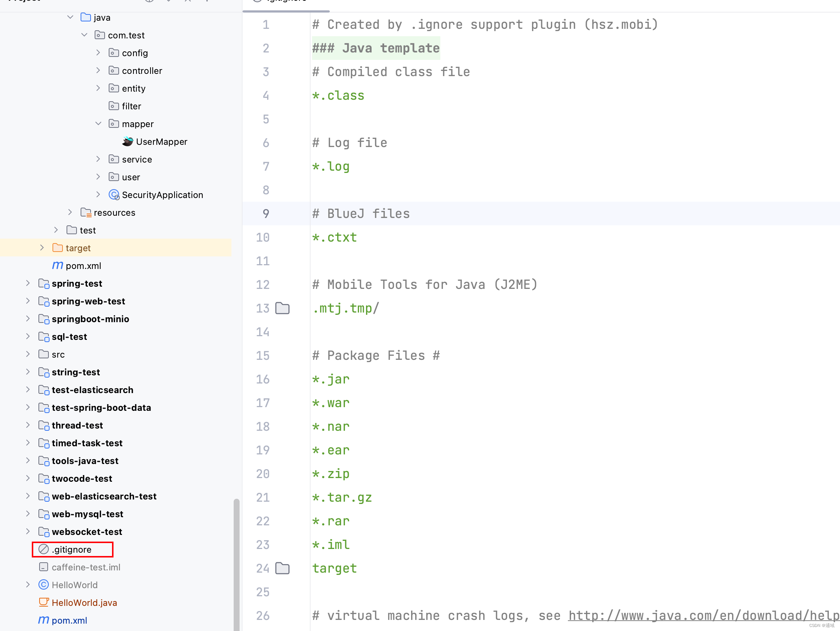The image size is (840, 631).
Task: Click the caffeine-test.iml file icon
Action: pyautogui.click(x=44, y=567)
